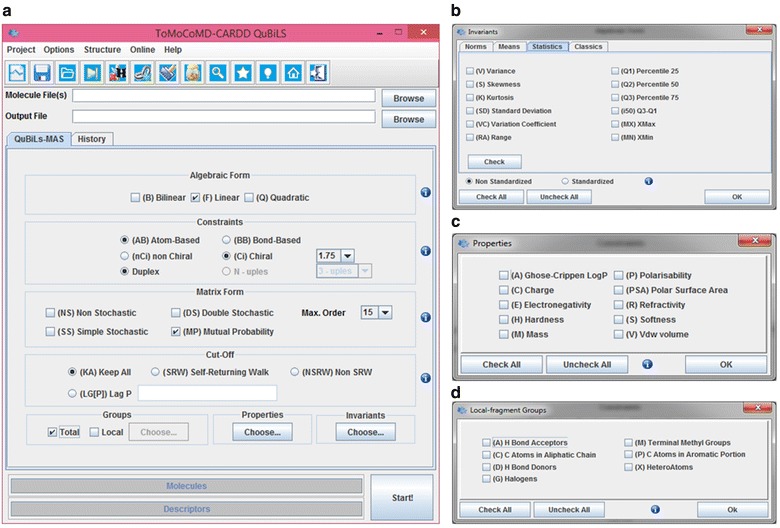780x528 pixels.
Task: Switch to Means tab in Invariants
Action: 509,46
